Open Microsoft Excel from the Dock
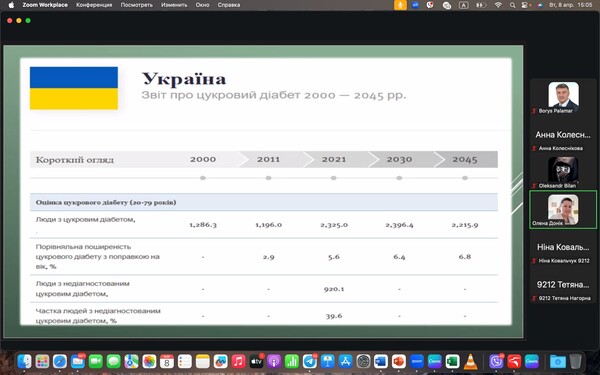This screenshot has width=600, height=375. coord(452,361)
